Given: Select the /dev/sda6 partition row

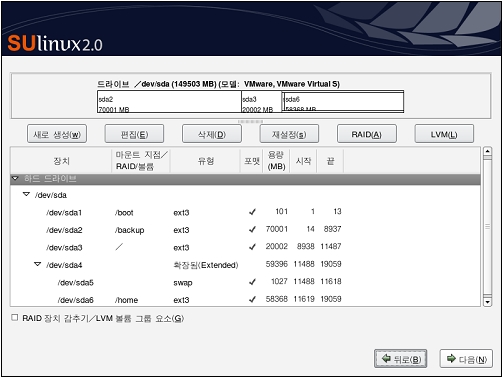Looking at the screenshot, I should [245, 299].
